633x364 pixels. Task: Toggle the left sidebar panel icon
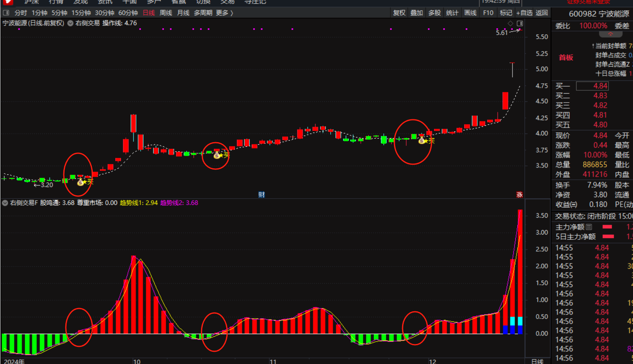click(6, 13)
